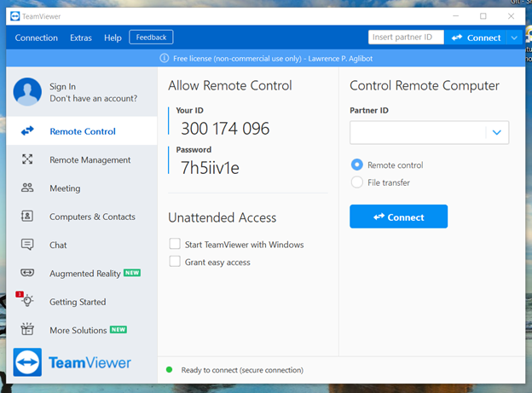Click the Remote Management expand-arrows icon
Image resolution: width=532 pixels, height=393 pixels.
(27, 159)
